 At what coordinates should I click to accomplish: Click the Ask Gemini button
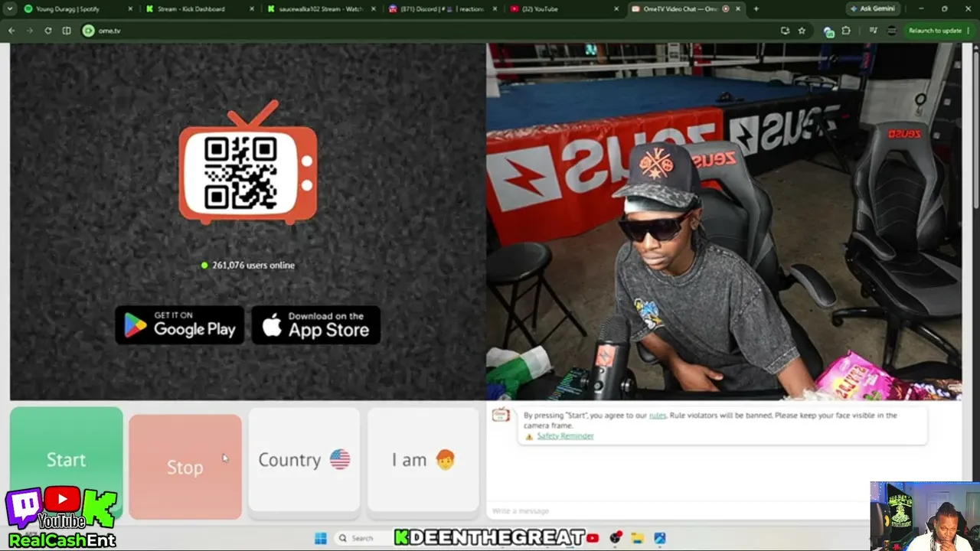[x=872, y=9]
